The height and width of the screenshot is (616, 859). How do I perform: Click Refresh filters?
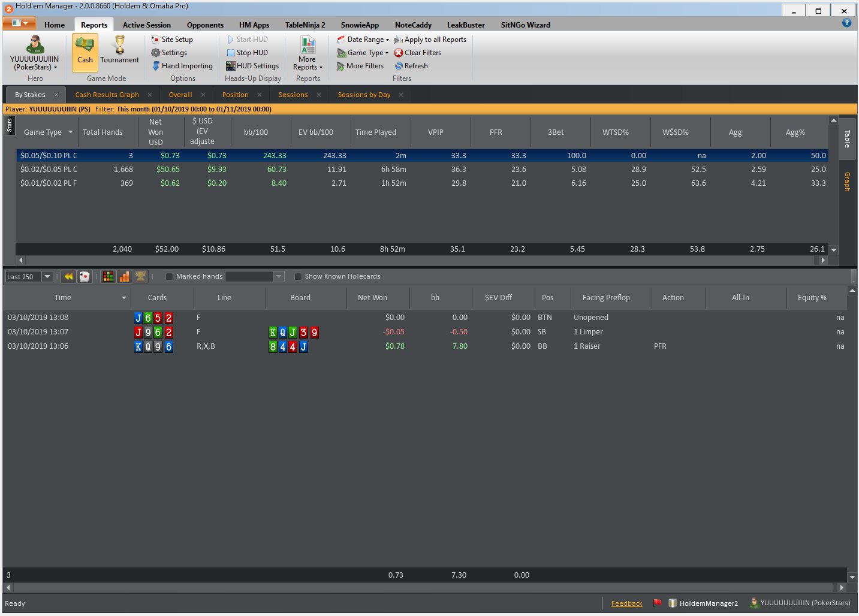[411, 66]
